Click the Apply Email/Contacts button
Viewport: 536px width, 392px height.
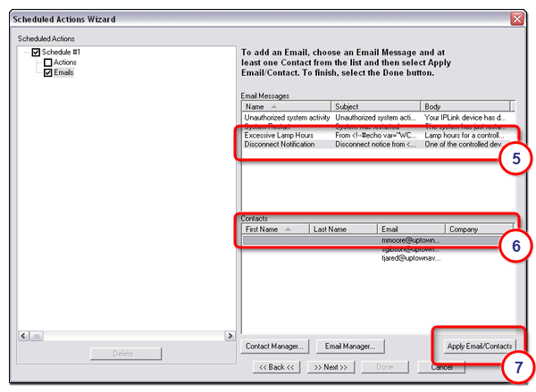coord(480,346)
